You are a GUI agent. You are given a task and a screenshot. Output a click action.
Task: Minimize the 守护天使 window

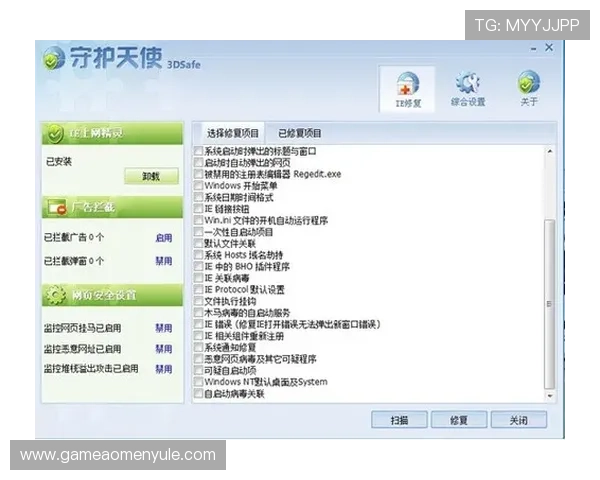point(533,49)
